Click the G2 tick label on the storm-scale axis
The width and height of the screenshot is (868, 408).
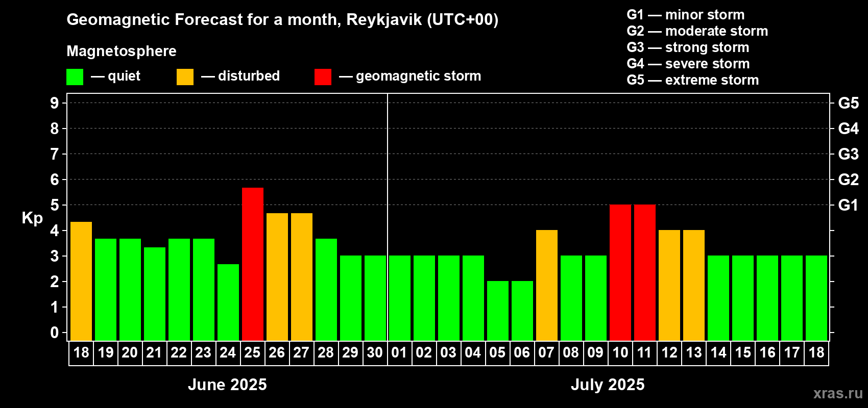click(849, 180)
